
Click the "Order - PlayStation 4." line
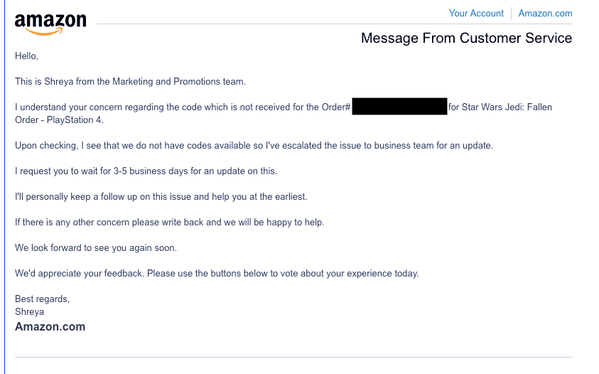(59, 120)
